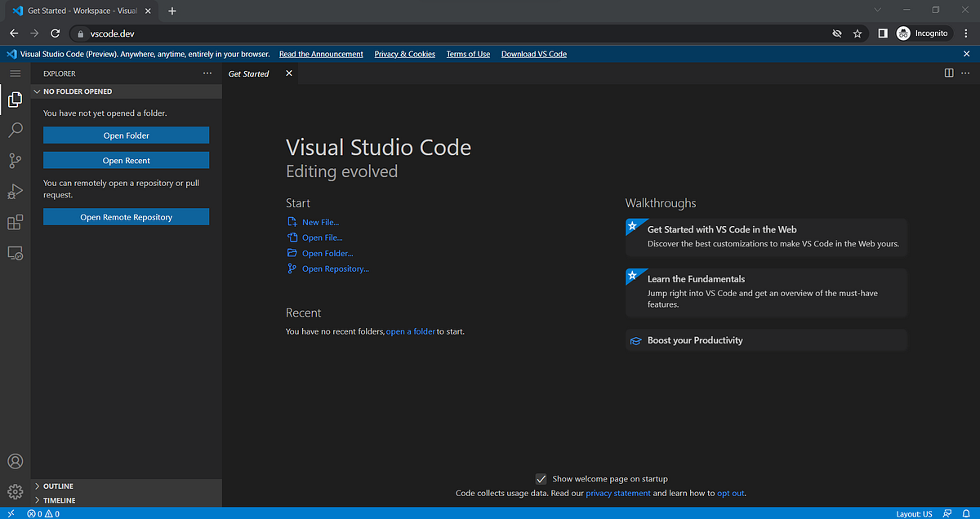Follow the Download VS Code link
The image size is (980, 519).
click(533, 54)
